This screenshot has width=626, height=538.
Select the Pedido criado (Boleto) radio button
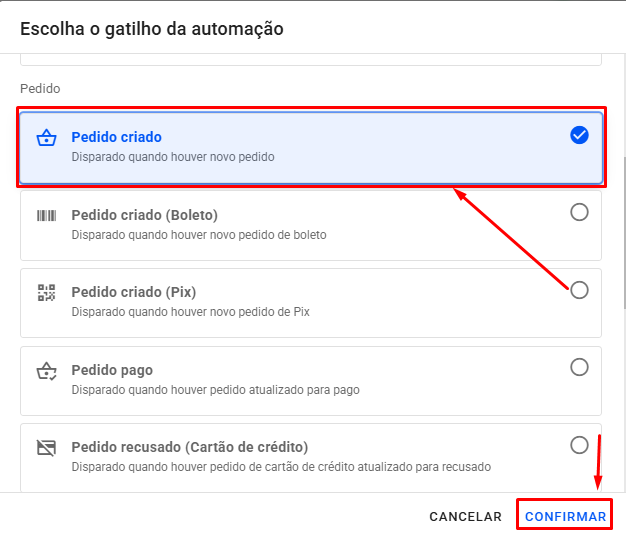click(x=579, y=212)
